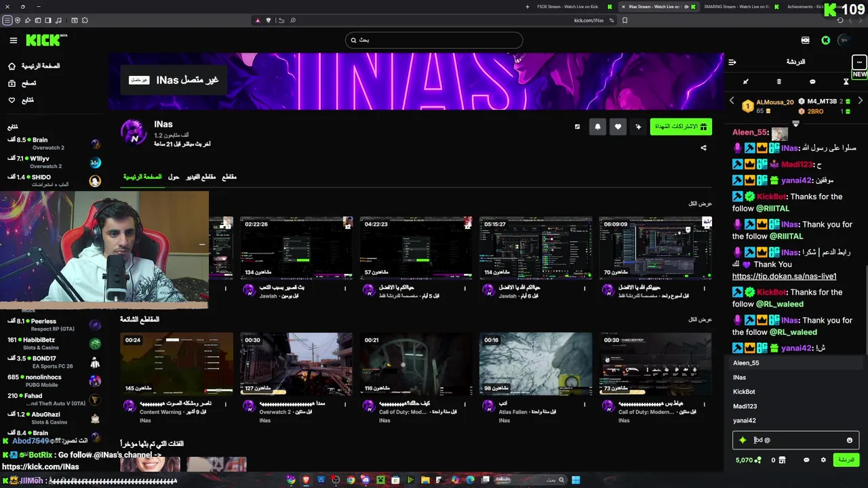The image size is (868, 488).
Task: Click the heart follow button
Action: pos(618,127)
